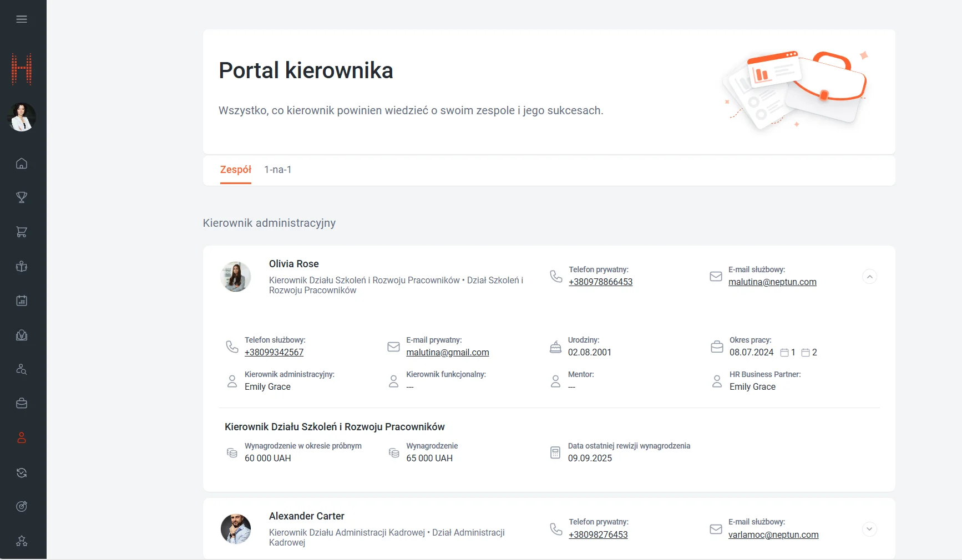Image resolution: width=962 pixels, height=560 pixels.
Task: Open private email malutina@gmail.com link
Action: 447,353
